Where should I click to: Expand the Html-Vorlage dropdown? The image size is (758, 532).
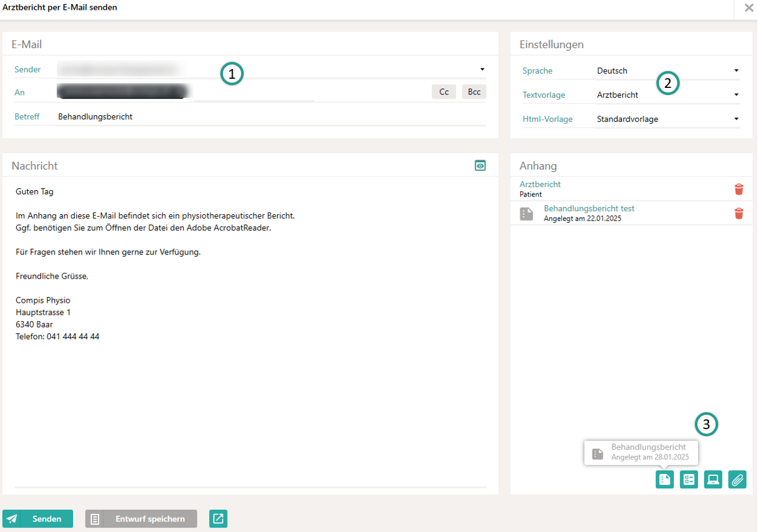click(x=736, y=119)
